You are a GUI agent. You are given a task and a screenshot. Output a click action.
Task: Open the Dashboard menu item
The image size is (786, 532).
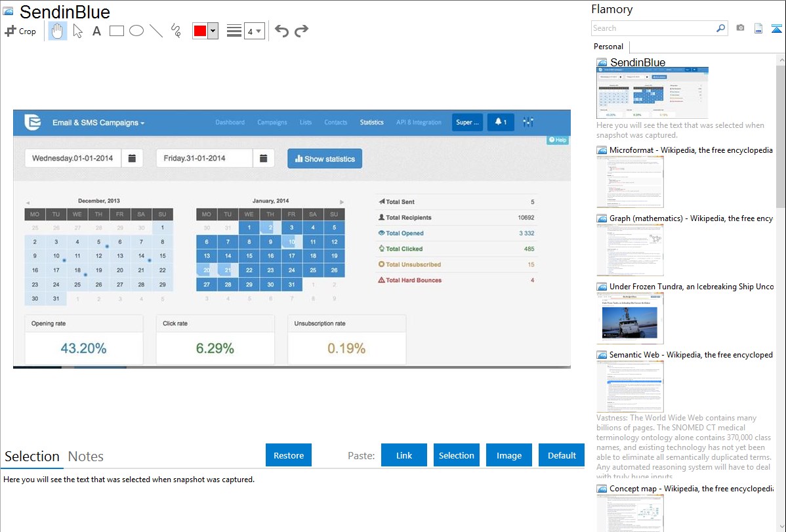[230, 123]
